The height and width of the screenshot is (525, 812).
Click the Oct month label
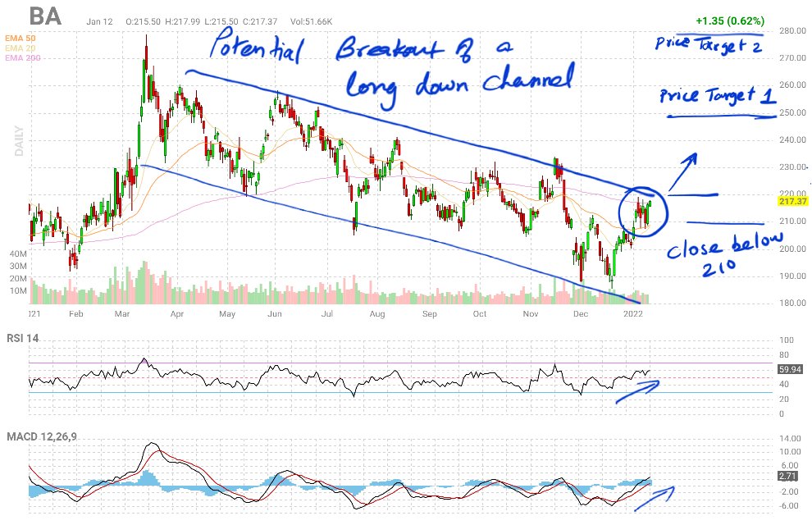coord(480,313)
